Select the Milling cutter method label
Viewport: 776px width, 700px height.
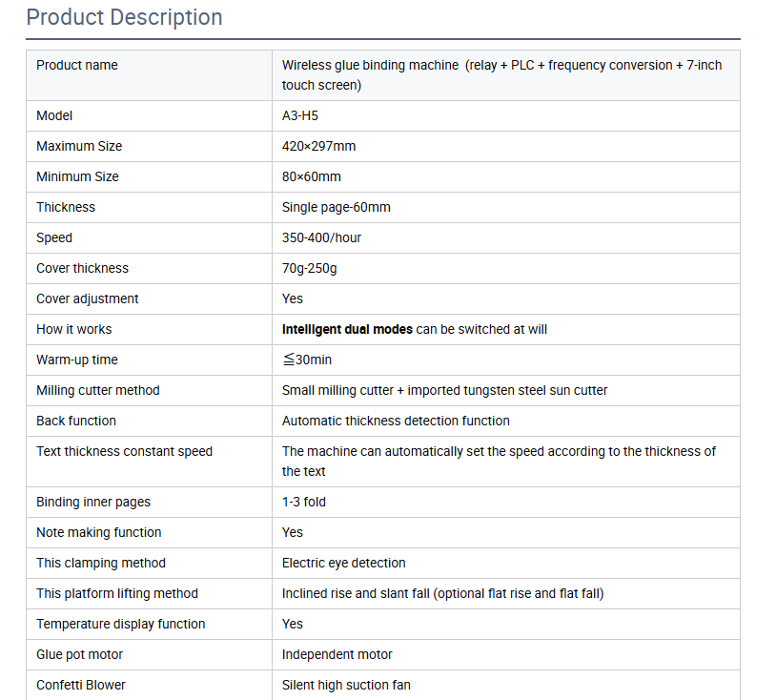click(98, 391)
